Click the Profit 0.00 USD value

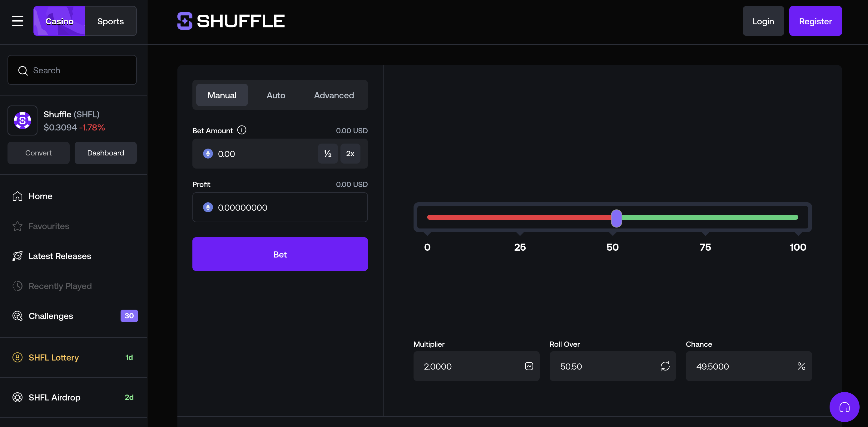click(352, 184)
